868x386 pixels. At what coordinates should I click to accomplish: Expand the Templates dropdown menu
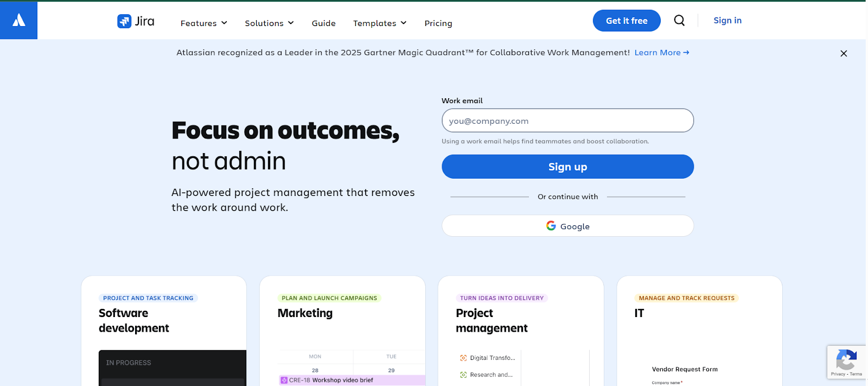click(380, 23)
